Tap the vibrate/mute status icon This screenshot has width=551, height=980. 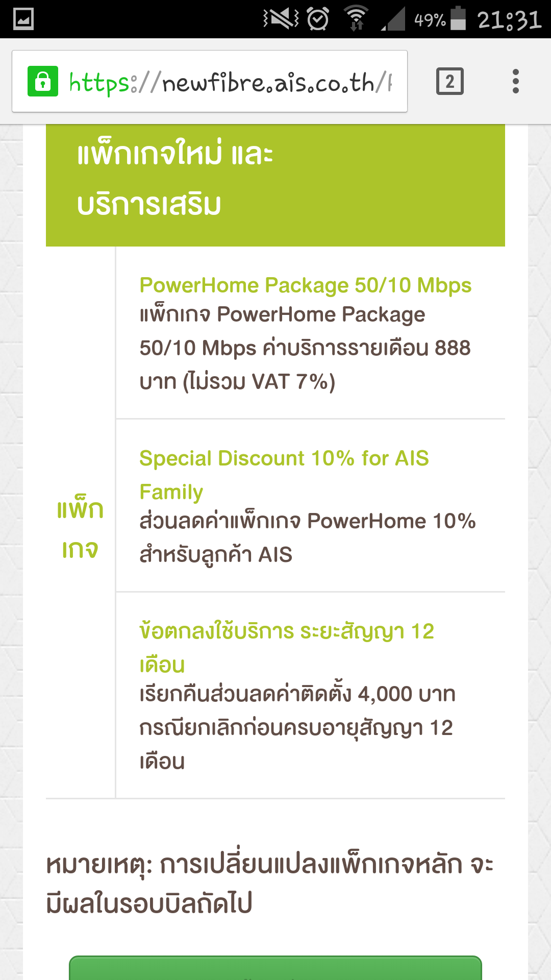(281, 19)
